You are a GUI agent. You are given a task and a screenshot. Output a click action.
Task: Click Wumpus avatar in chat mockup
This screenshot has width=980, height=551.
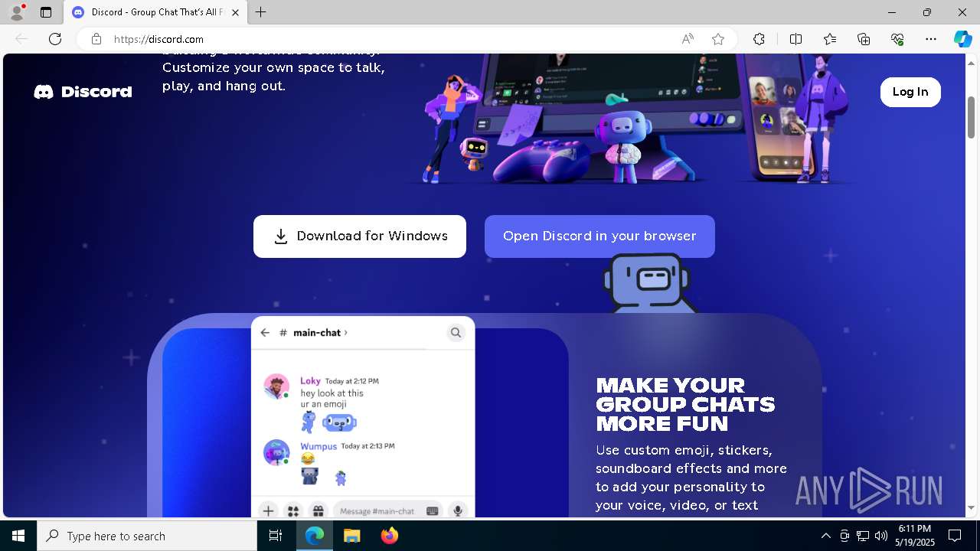[276, 452]
